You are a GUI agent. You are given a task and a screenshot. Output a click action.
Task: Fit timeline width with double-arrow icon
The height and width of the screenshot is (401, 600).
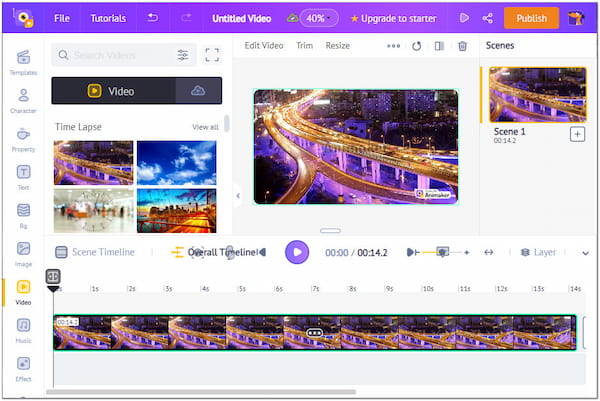click(x=489, y=252)
